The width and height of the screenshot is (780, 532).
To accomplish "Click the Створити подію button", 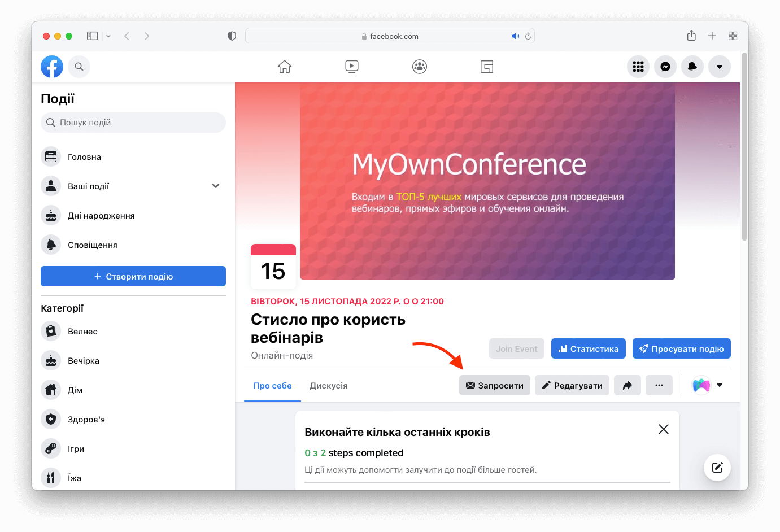I will (133, 276).
